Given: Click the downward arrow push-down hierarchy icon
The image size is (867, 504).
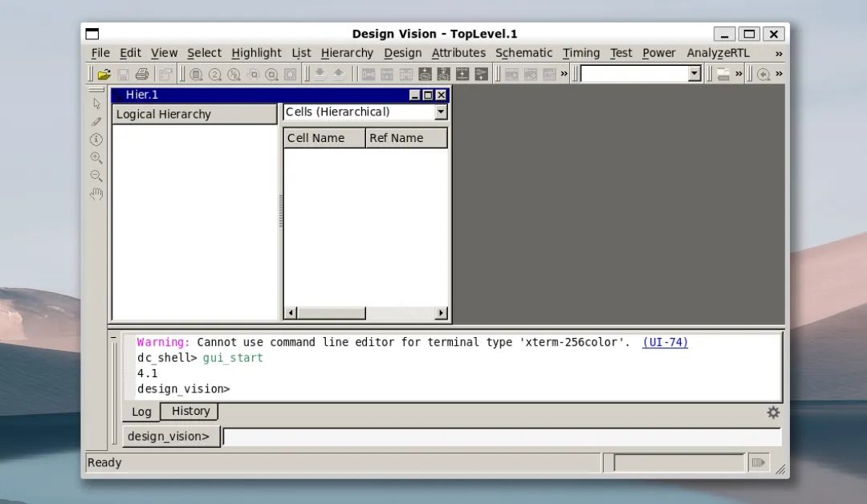Looking at the screenshot, I should [320, 74].
